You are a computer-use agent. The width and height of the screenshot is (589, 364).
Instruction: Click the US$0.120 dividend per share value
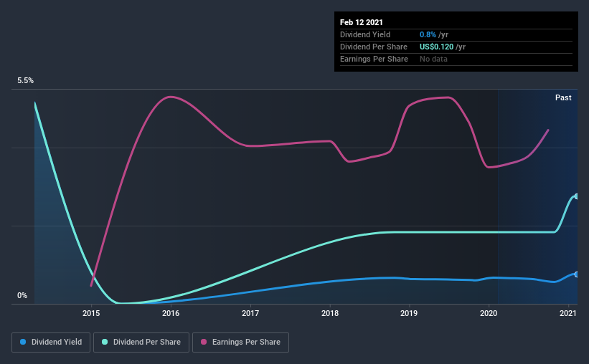(x=436, y=47)
